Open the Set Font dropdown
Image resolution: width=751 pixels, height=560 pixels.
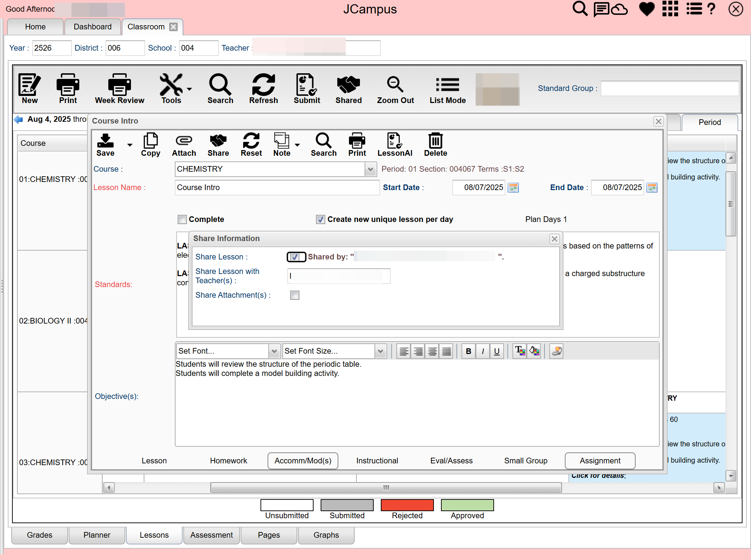coord(274,351)
